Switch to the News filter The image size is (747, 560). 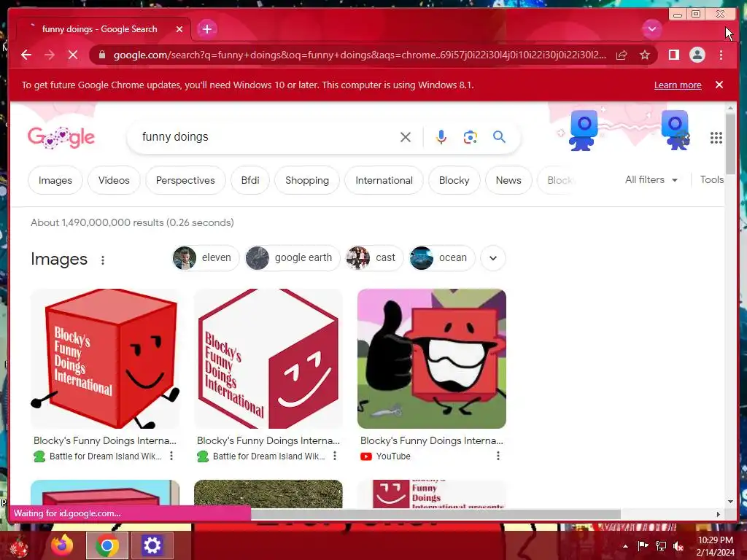coord(508,181)
